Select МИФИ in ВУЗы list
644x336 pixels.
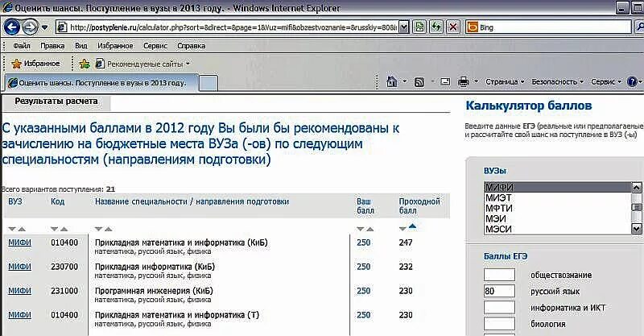(558, 188)
